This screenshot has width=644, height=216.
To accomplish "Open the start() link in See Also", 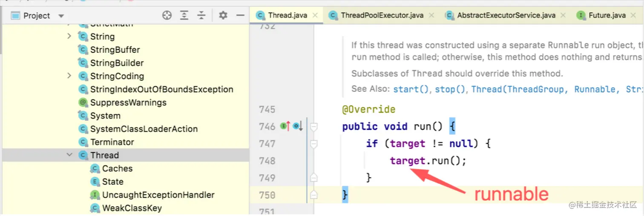I will pyautogui.click(x=412, y=89).
